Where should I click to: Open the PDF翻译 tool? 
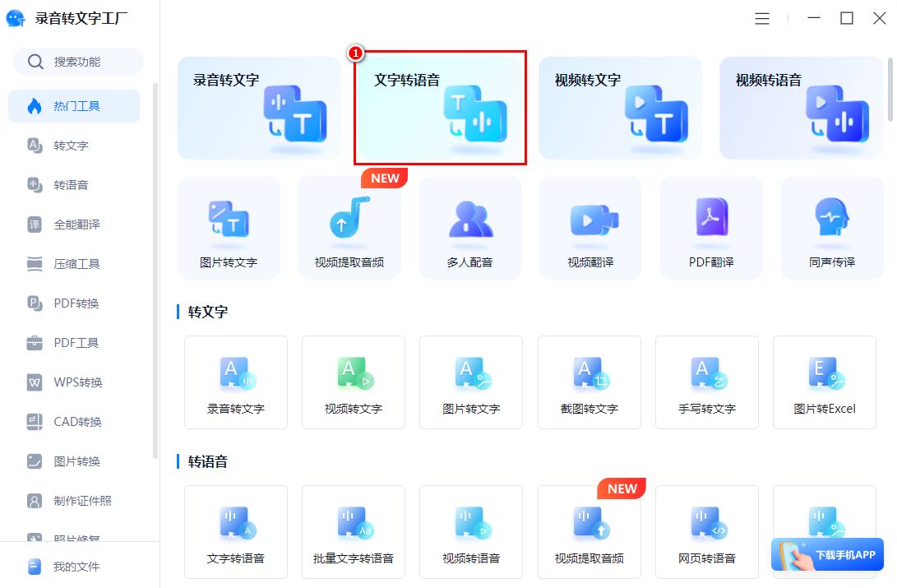coord(712,229)
